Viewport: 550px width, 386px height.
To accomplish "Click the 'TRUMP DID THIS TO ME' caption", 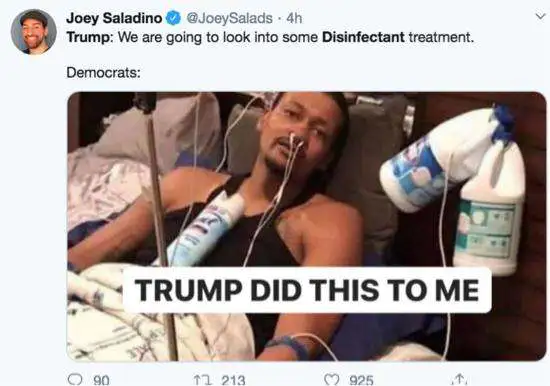I will pos(307,290).
